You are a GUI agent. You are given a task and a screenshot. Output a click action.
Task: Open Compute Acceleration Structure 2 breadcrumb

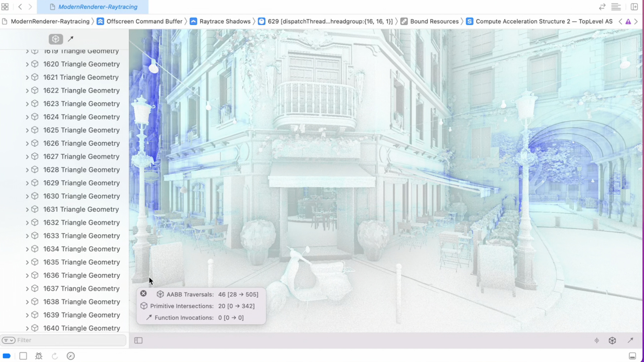pyautogui.click(x=540, y=21)
